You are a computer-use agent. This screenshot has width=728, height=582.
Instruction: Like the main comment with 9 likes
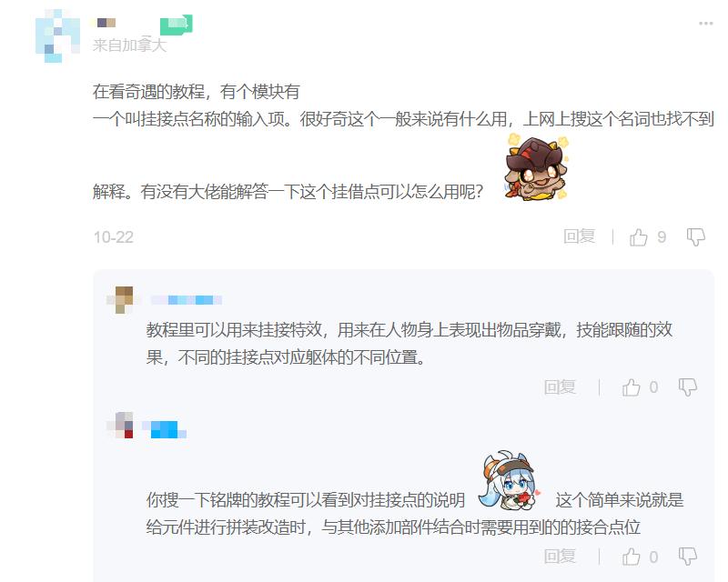(x=639, y=237)
